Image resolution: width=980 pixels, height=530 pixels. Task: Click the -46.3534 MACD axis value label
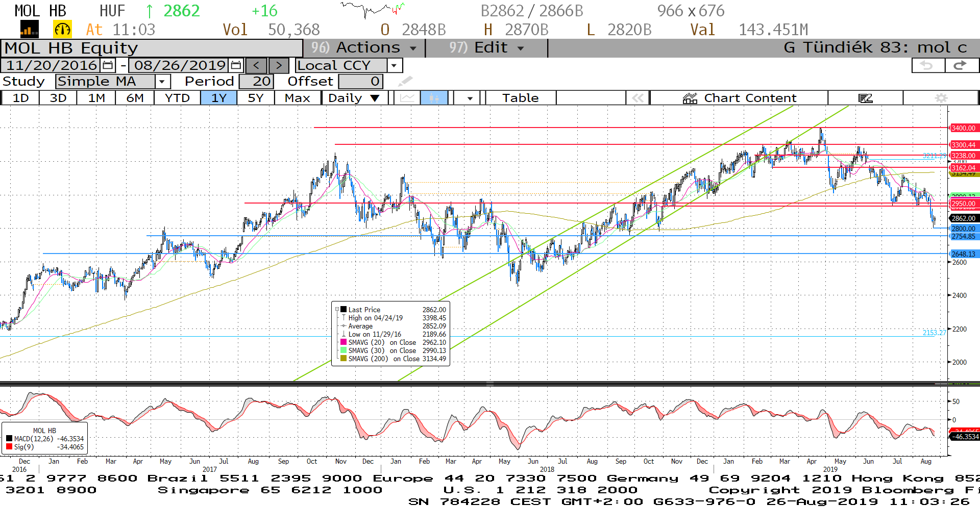tap(964, 437)
